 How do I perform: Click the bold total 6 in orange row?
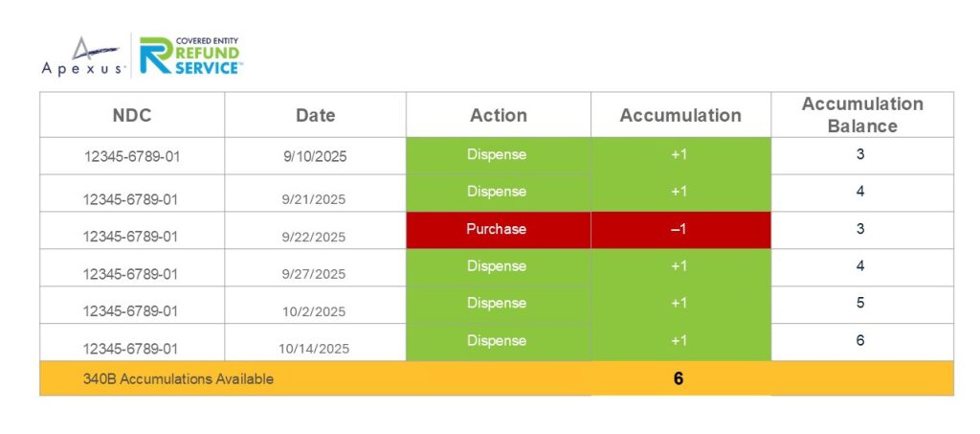click(679, 378)
